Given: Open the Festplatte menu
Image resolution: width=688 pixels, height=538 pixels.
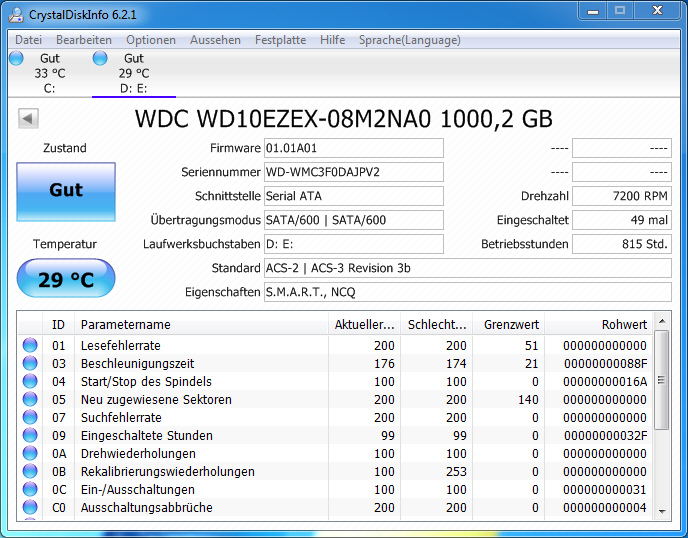Looking at the screenshot, I should click(280, 40).
